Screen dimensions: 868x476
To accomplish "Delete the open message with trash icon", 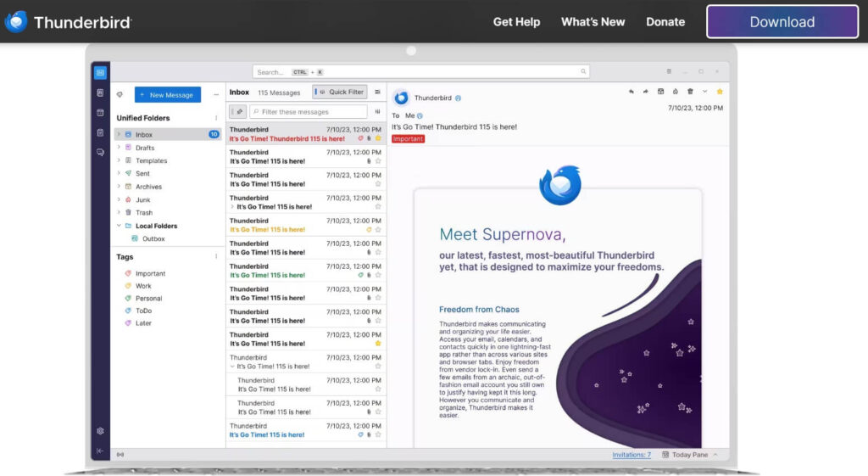I will pos(690,92).
